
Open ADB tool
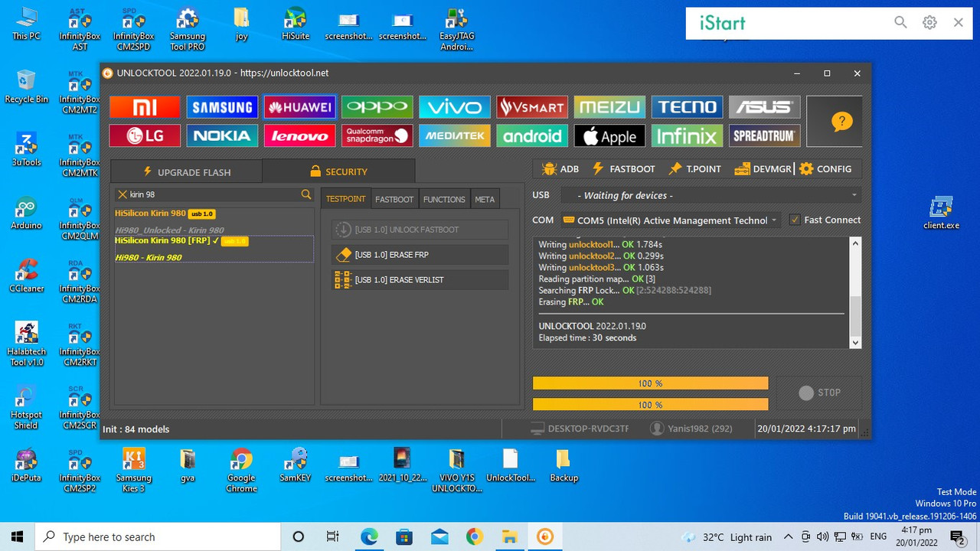point(560,169)
